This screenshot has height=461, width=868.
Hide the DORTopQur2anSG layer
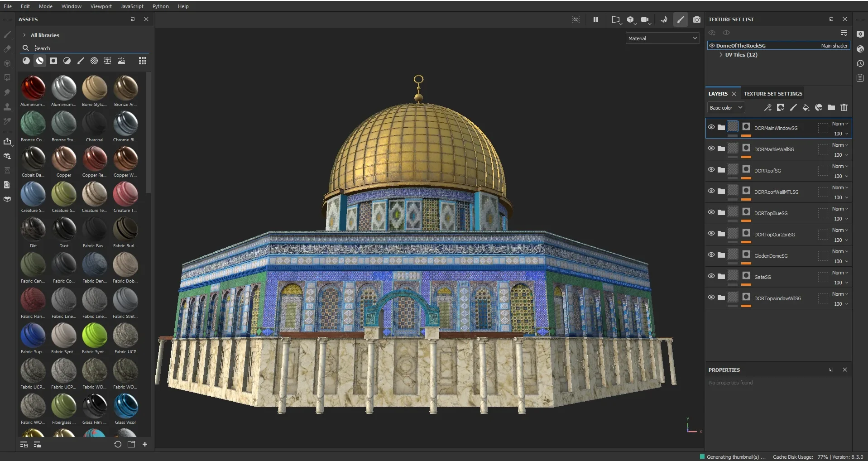click(711, 234)
